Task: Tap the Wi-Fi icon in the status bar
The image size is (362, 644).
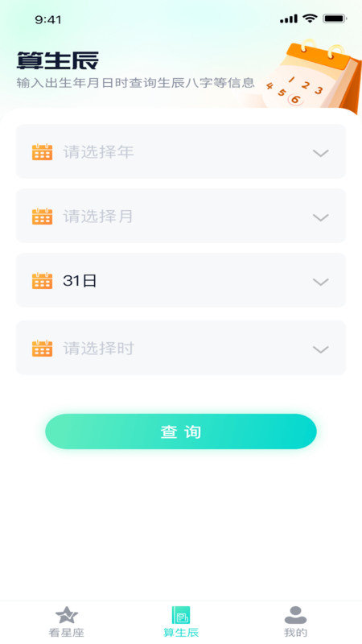Action: click(310, 18)
